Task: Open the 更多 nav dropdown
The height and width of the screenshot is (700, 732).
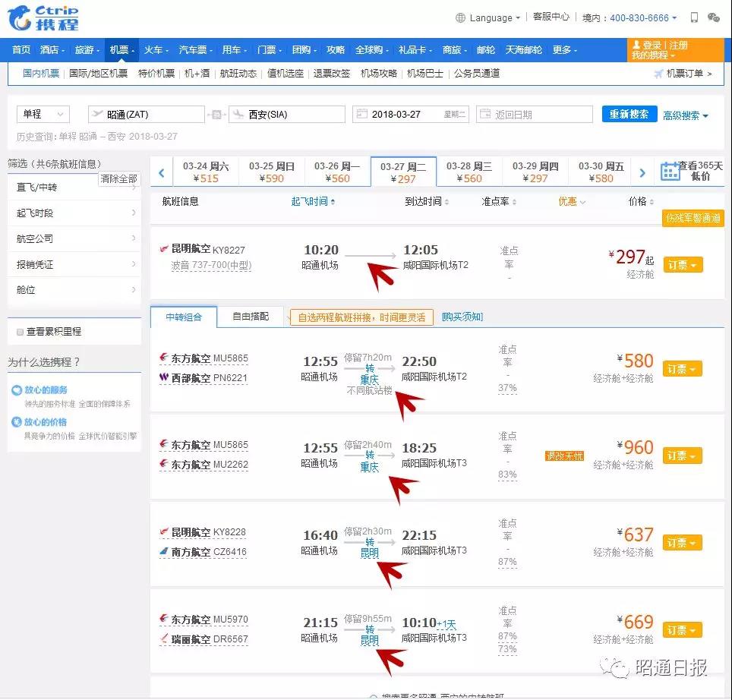Action: point(565,49)
